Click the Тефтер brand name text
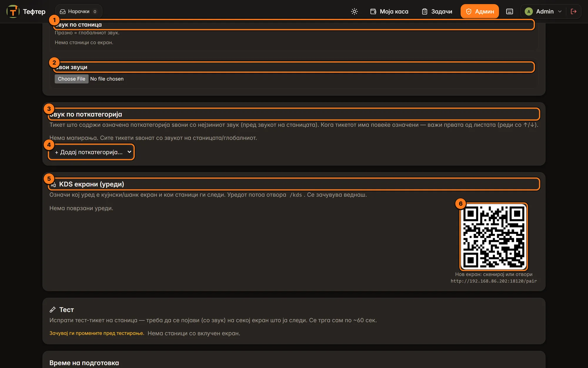588x368 pixels. (34, 11)
